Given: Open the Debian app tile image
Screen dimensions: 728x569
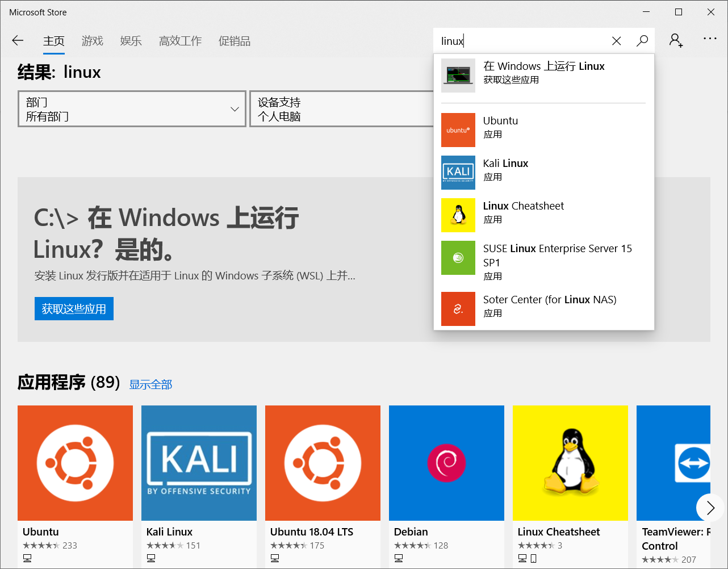Looking at the screenshot, I should click(446, 463).
